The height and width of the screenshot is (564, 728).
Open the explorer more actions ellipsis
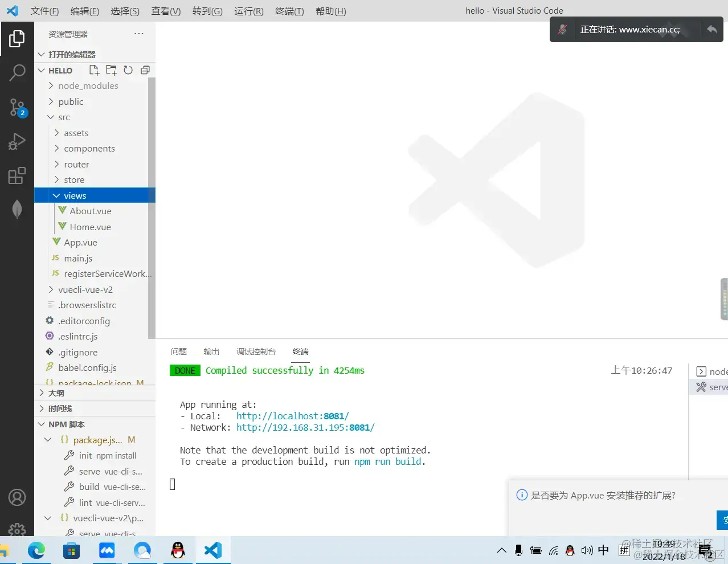tap(139, 34)
